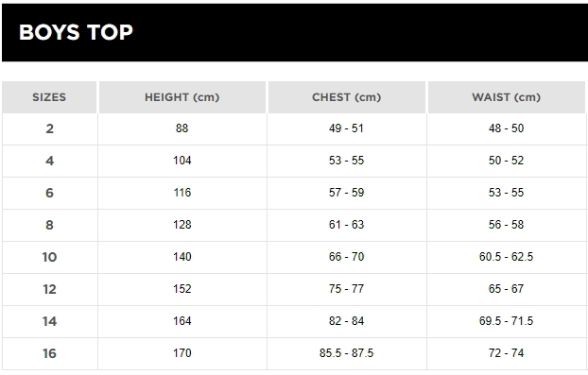Select chest cell showing 85.5 - 87.5

[347, 353]
